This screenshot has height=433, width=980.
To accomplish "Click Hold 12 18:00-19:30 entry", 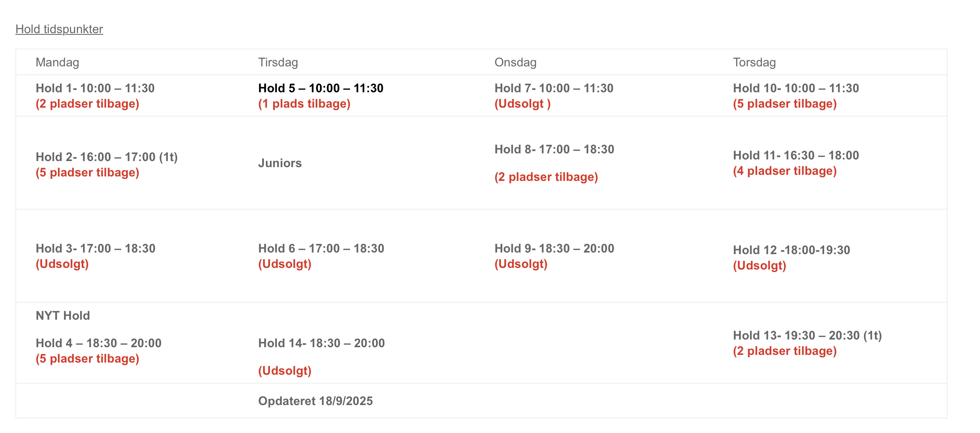I will point(791,250).
